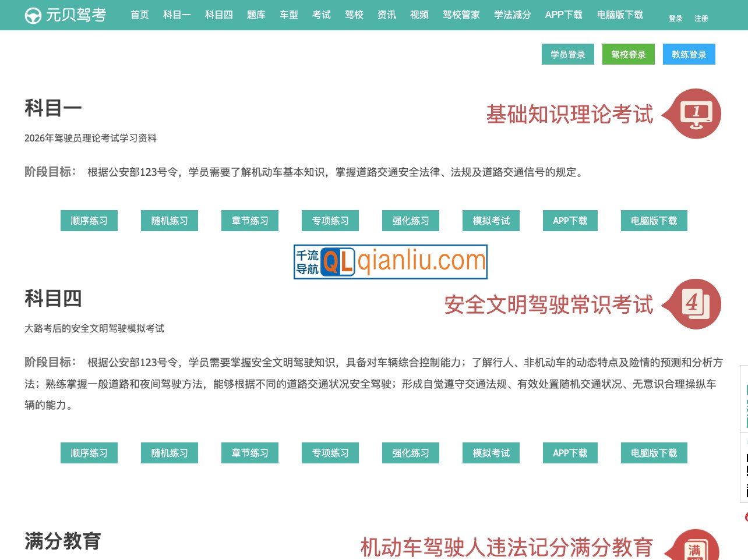
Task: Open 章节练习 under 科目四
Action: (x=250, y=453)
